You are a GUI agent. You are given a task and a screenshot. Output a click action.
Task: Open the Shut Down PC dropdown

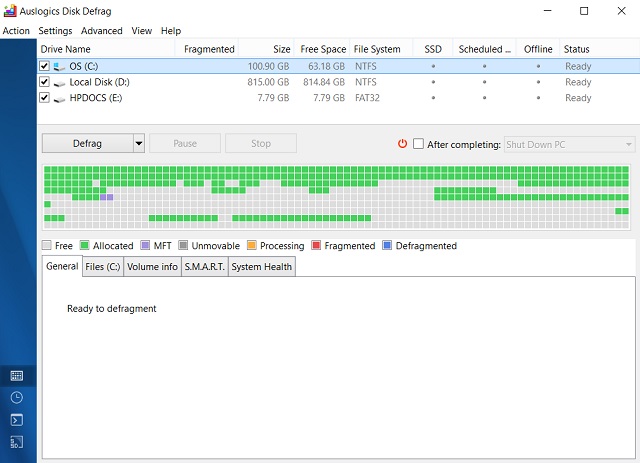tap(570, 145)
